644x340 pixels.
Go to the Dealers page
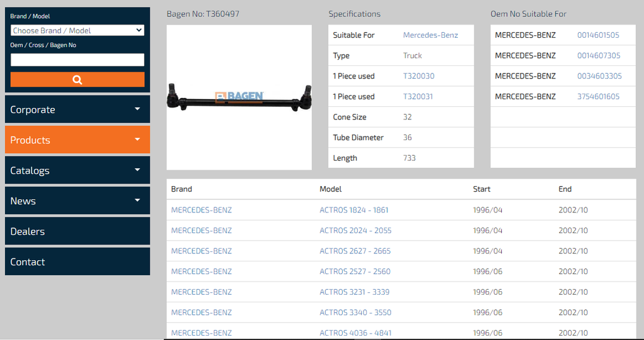(x=77, y=231)
